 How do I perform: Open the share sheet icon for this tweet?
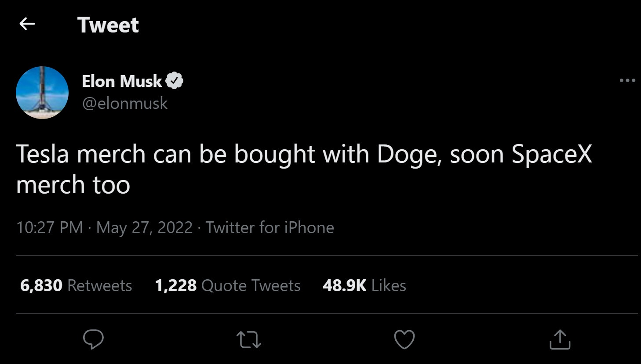(560, 339)
